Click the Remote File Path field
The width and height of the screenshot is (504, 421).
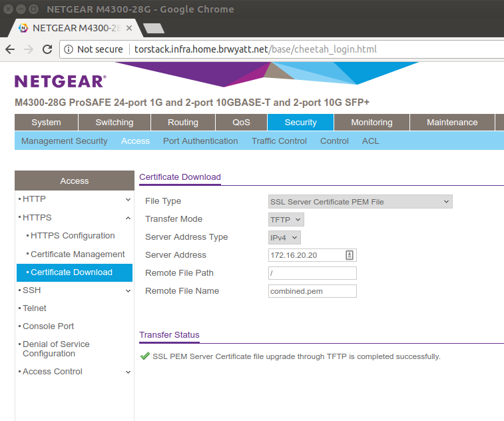point(312,273)
